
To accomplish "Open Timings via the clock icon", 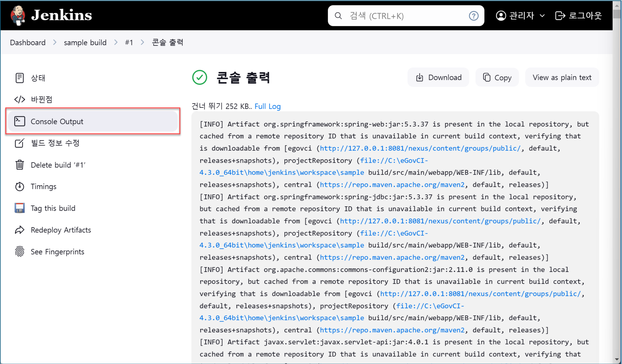I will (20, 186).
